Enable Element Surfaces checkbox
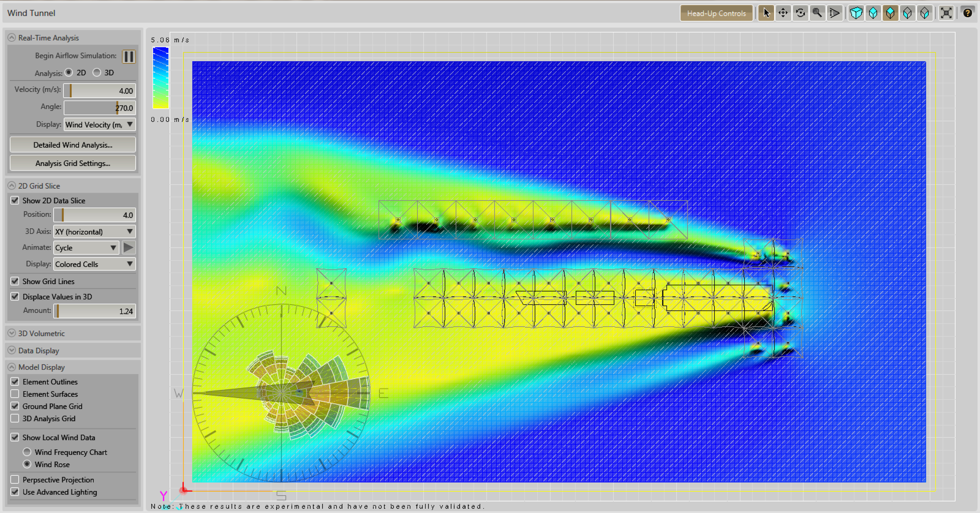980x513 pixels. pyautogui.click(x=15, y=394)
